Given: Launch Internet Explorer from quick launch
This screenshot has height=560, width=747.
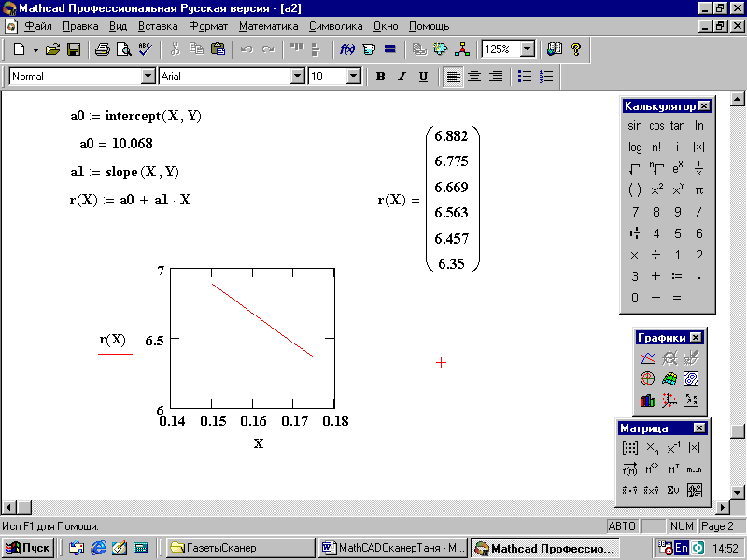Looking at the screenshot, I should click(x=98, y=548).
